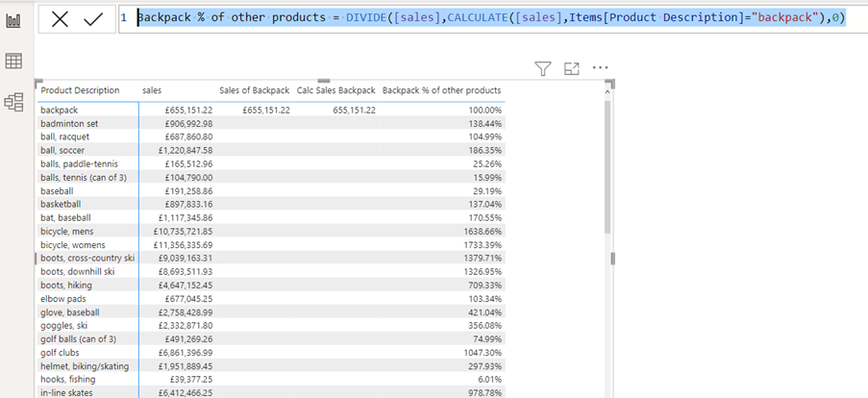Click the golf clubs sales value
The height and width of the screenshot is (398, 868).
click(185, 353)
